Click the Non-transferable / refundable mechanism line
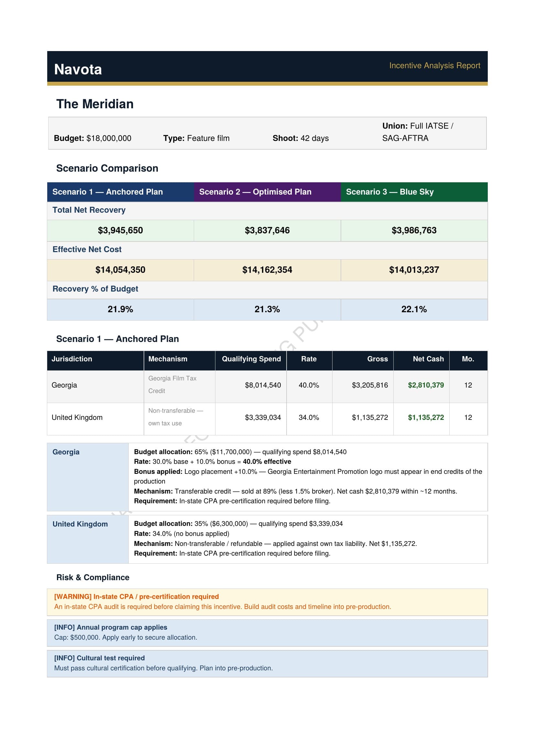 pyautogui.click(x=275, y=544)
